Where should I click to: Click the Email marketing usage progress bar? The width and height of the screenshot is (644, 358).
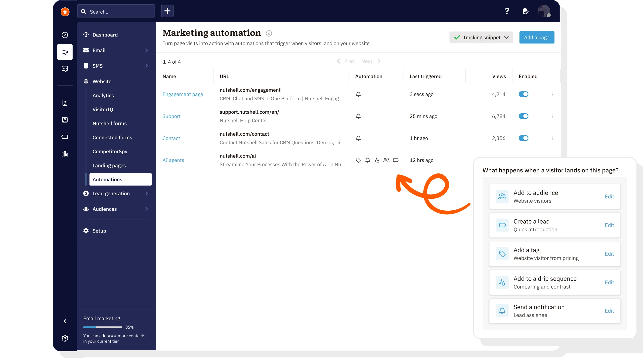pyautogui.click(x=102, y=327)
